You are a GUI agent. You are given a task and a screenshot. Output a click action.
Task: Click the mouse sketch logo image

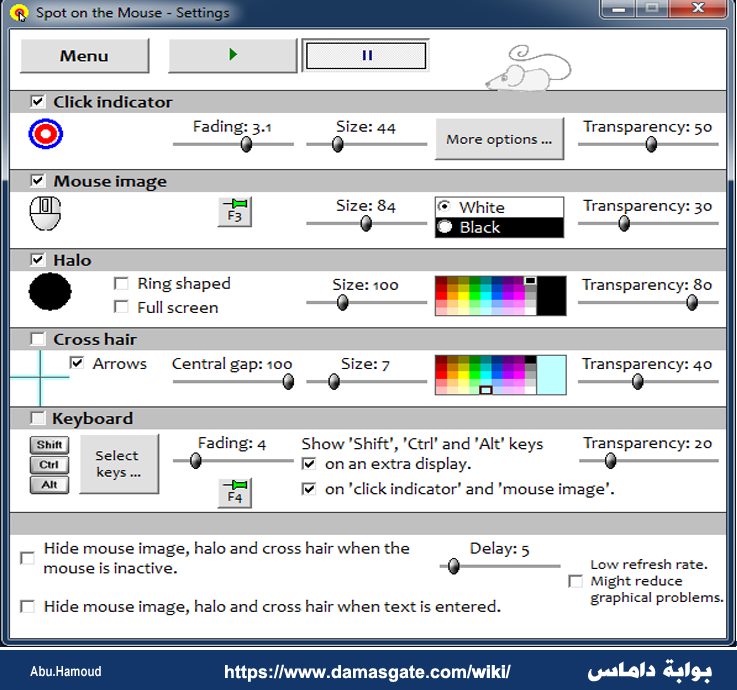point(528,68)
